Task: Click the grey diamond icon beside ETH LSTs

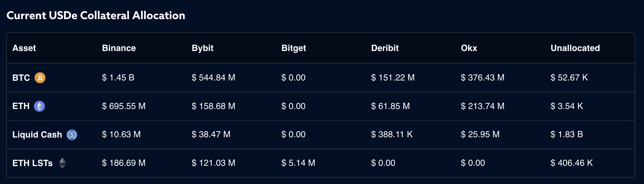Action: (x=62, y=163)
